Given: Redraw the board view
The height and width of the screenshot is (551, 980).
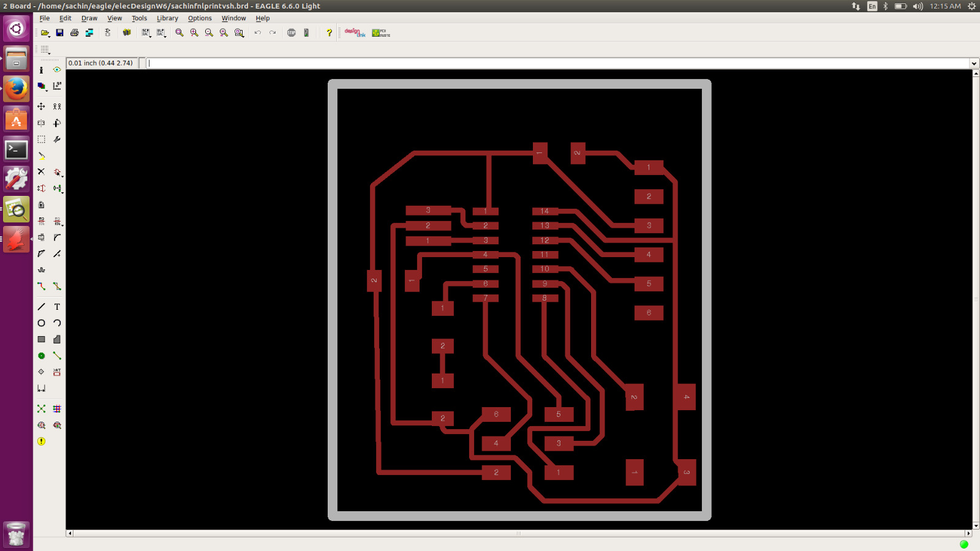Looking at the screenshot, I should [x=224, y=32].
